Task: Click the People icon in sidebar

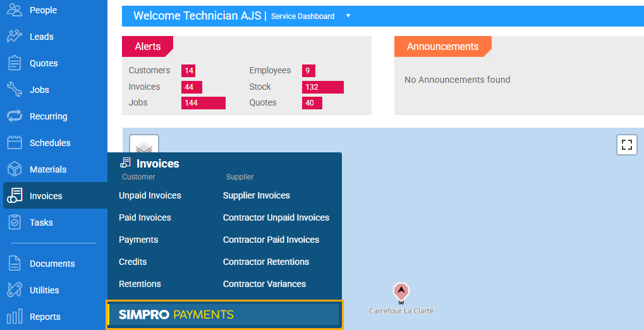Action: point(15,10)
